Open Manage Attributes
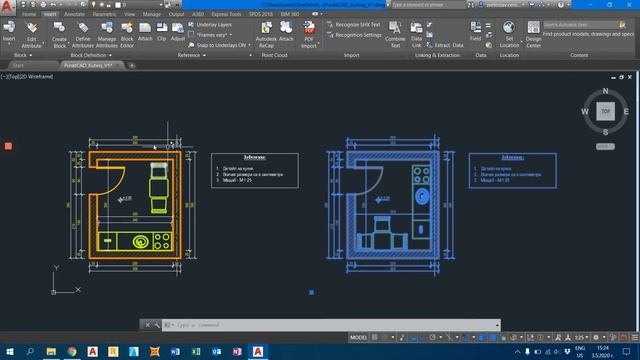640x360 pixels. [107, 35]
